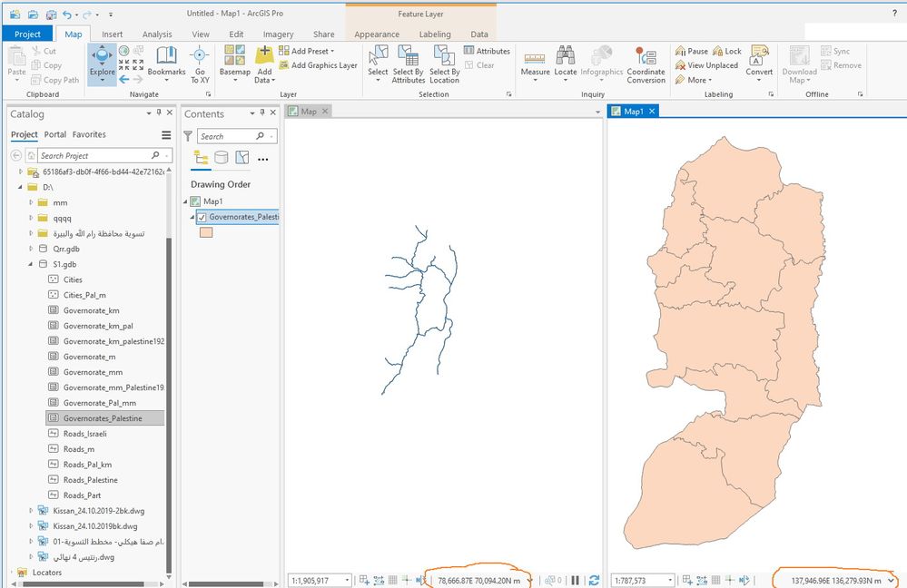The image size is (907, 588).
Task: Click the Undo arrow
Action: coord(67,14)
